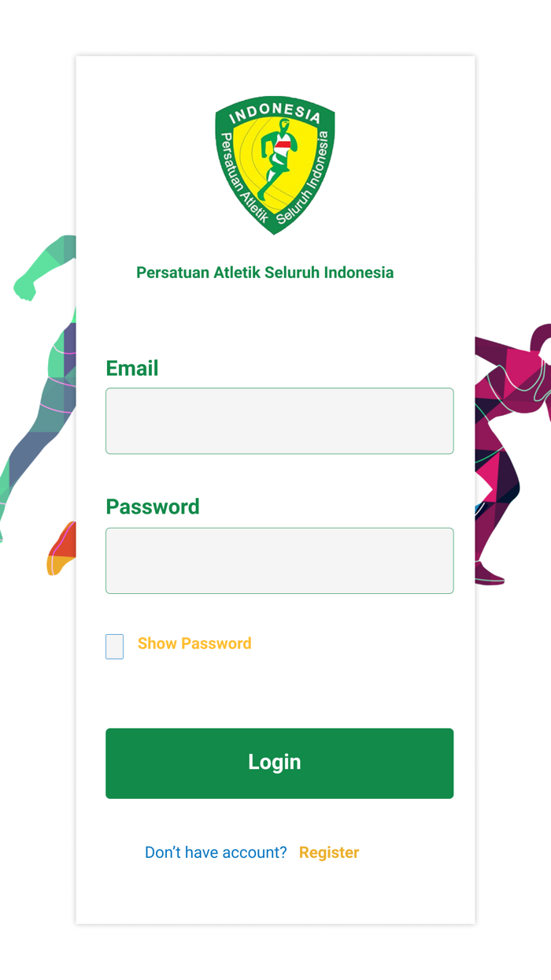
Task: Open the Register page
Action: [329, 852]
